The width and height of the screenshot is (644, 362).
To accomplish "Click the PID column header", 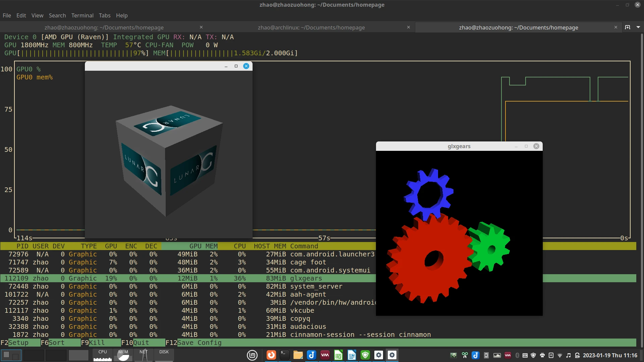I will coord(22,246).
